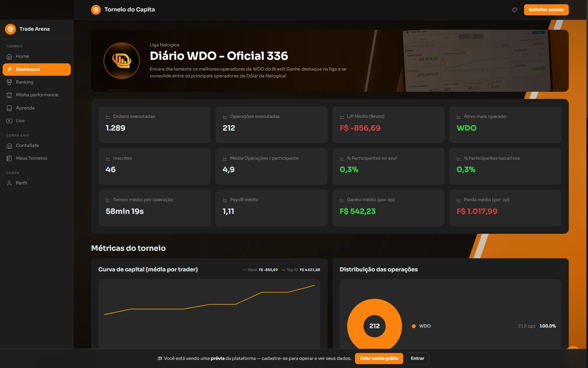Viewport: 588px width, 368px height.
Task: Click F$ 4.621,88 Top 10 value
Action: (x=310, y=270)
